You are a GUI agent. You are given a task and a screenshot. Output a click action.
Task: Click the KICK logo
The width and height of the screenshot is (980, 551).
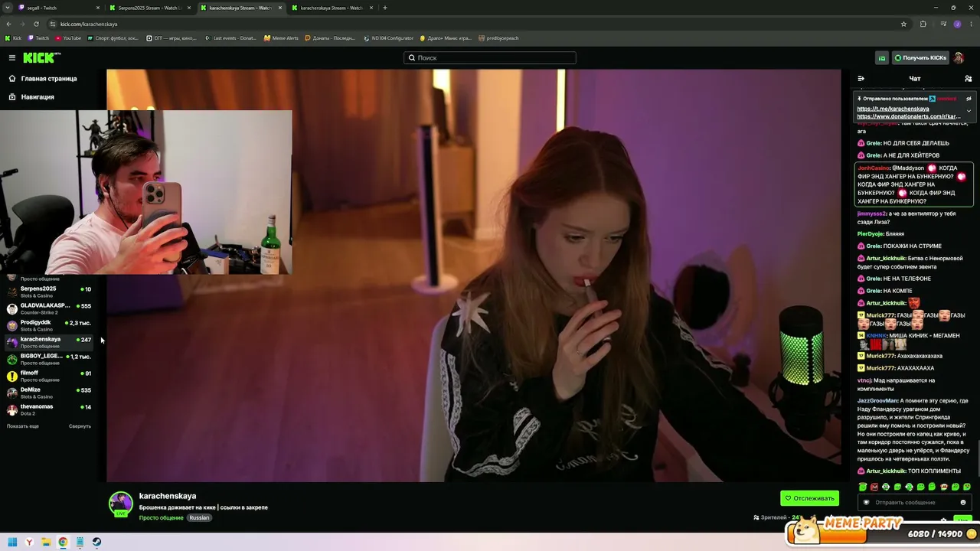coord(41,57)
